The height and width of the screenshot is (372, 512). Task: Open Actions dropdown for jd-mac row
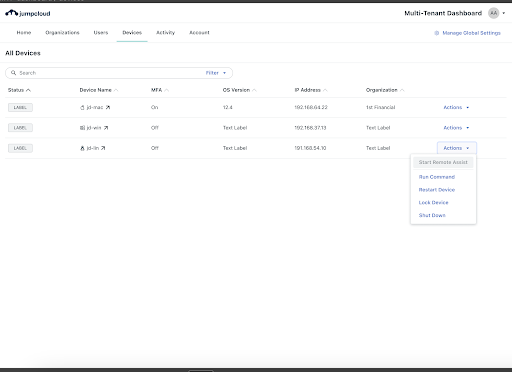click(456, 107)
